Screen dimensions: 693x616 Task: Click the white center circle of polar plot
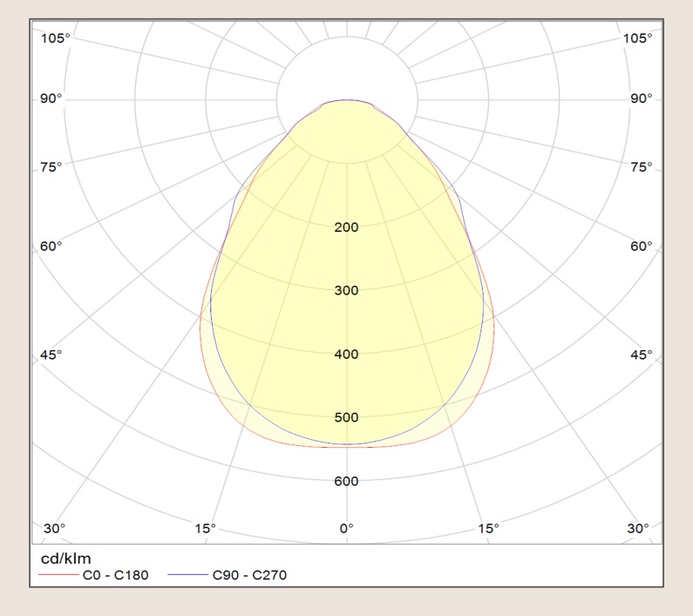click(x=347, y=70)
